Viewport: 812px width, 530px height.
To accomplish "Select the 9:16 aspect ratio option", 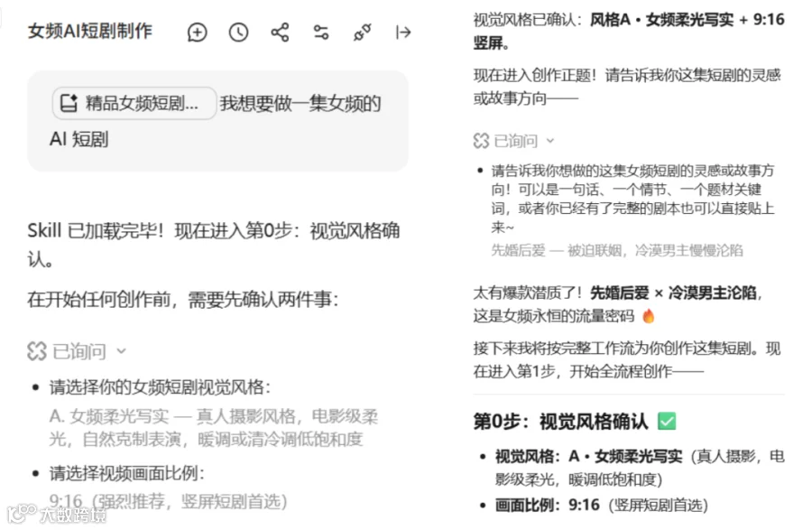I will click(x=169, y=501).
